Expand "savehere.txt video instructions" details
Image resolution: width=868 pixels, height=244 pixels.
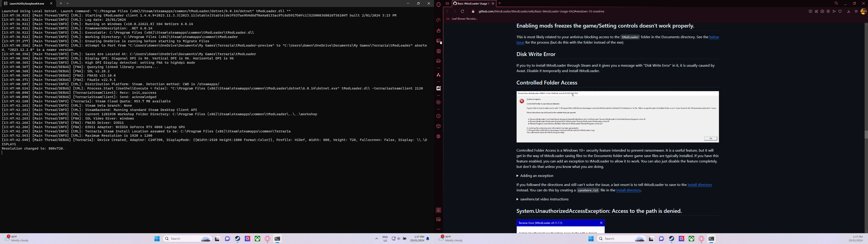[544, 199]
